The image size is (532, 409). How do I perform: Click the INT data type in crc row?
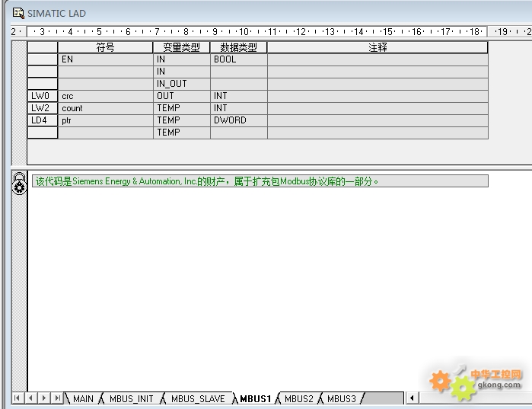tap(239, 96)
